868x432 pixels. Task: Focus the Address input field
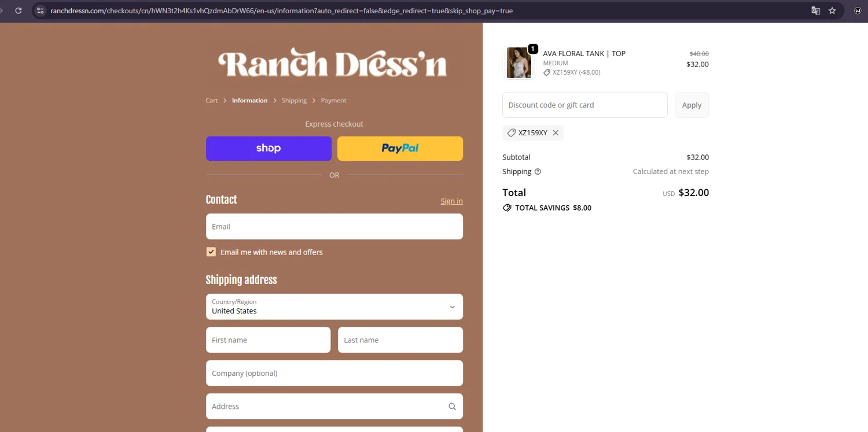[334, 407]
